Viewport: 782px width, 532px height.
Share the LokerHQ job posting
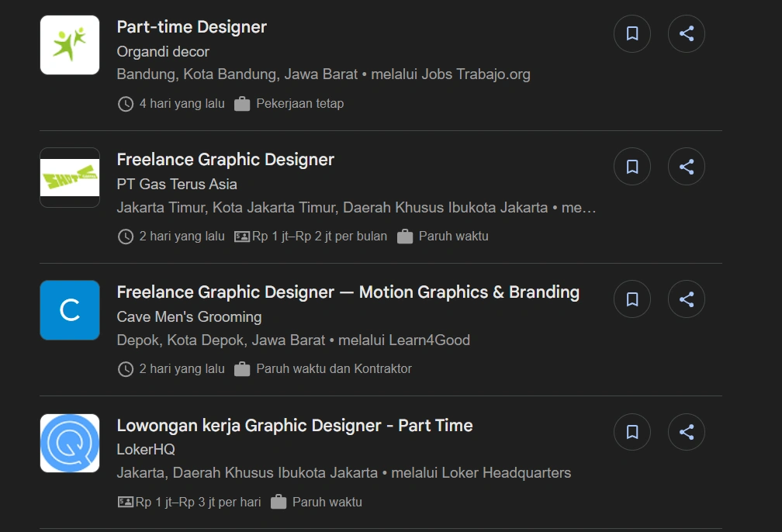click(687, 431)
